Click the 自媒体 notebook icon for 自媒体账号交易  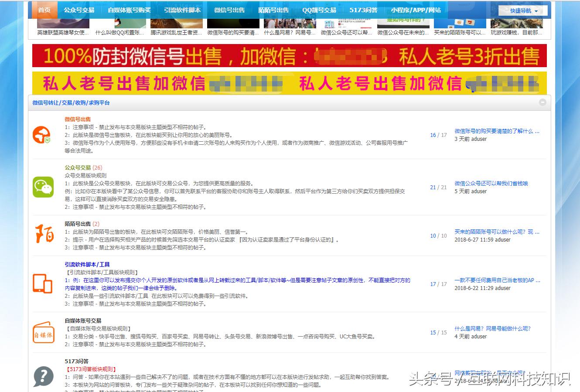pos(43,333)
